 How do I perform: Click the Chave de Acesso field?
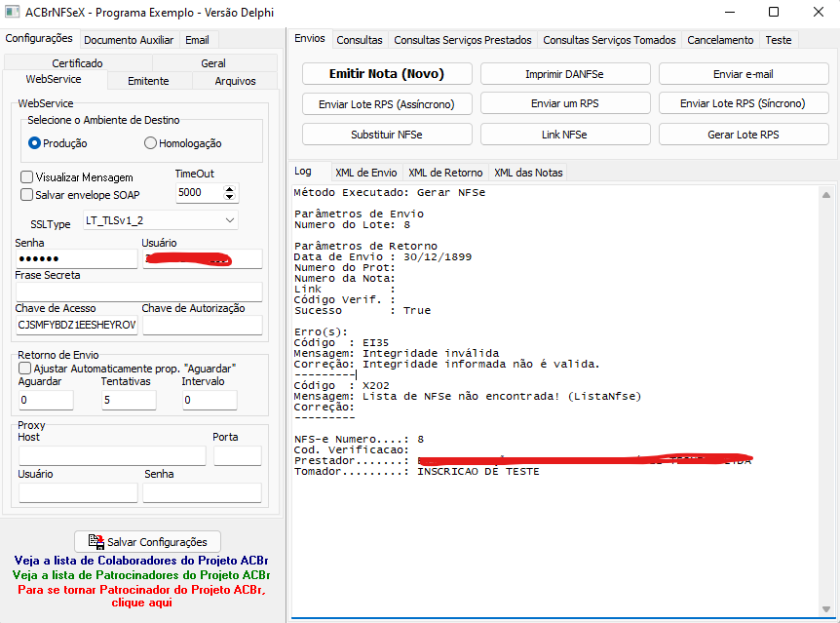pos(77,325)
